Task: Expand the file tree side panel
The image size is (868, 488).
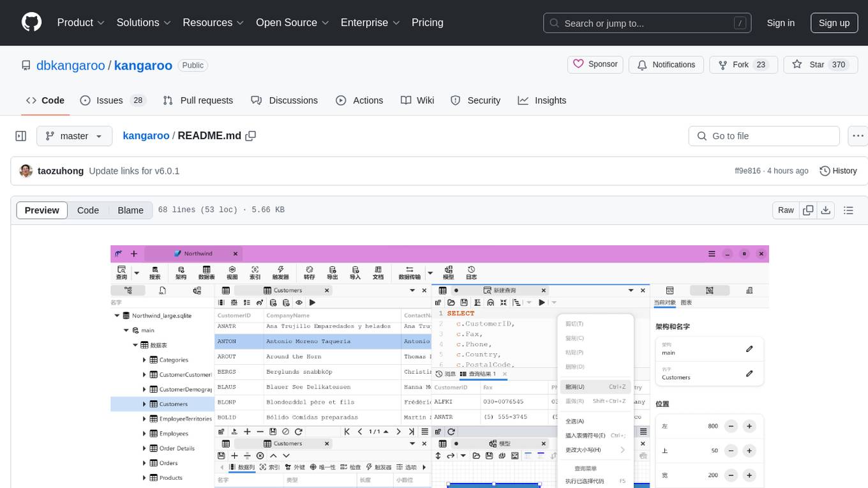Action: 21,136
